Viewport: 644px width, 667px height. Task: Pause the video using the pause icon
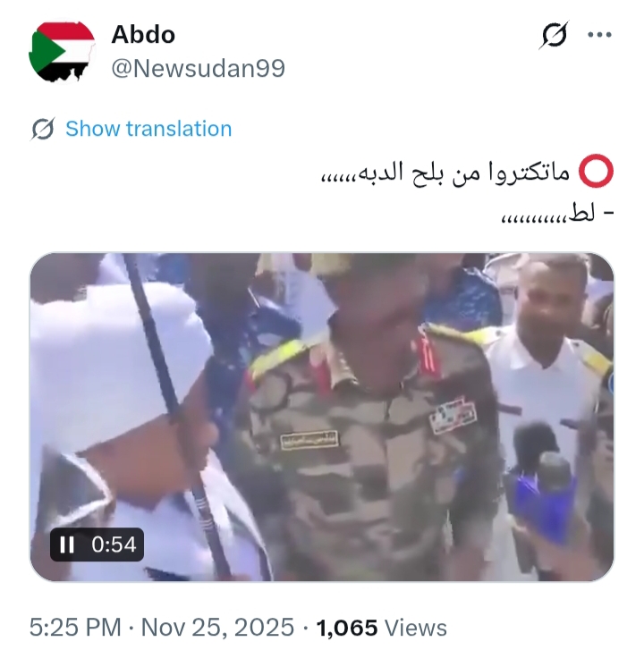pyautogui.click(x=67, y=545)
